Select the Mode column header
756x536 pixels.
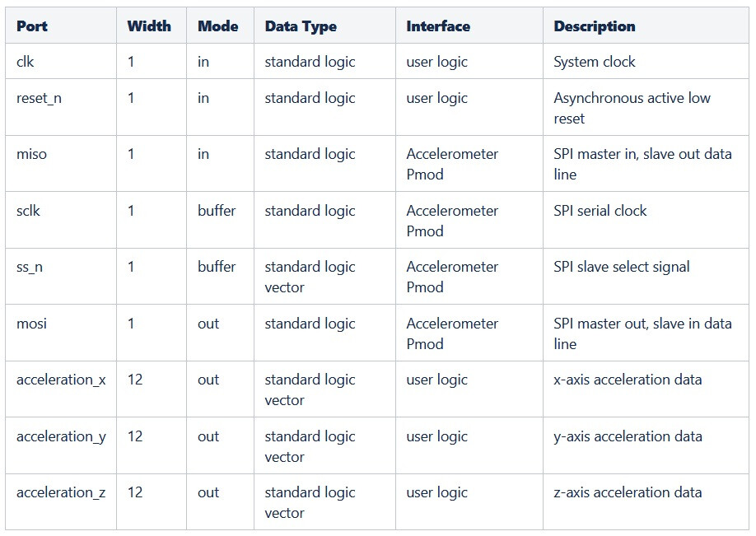pos(218,26)
